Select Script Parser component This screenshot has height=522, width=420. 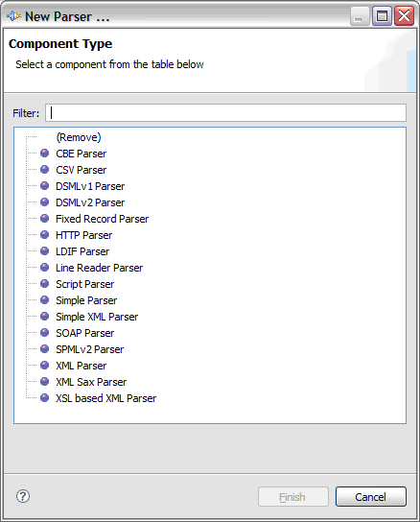pos(85,284)
